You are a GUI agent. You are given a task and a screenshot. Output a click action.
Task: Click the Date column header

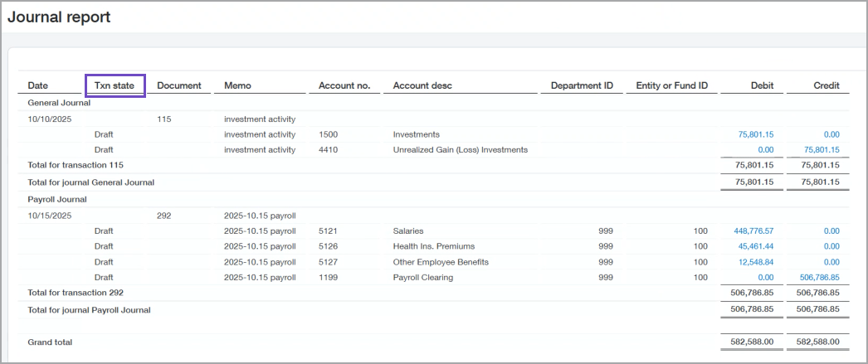[x=38, y=85]
